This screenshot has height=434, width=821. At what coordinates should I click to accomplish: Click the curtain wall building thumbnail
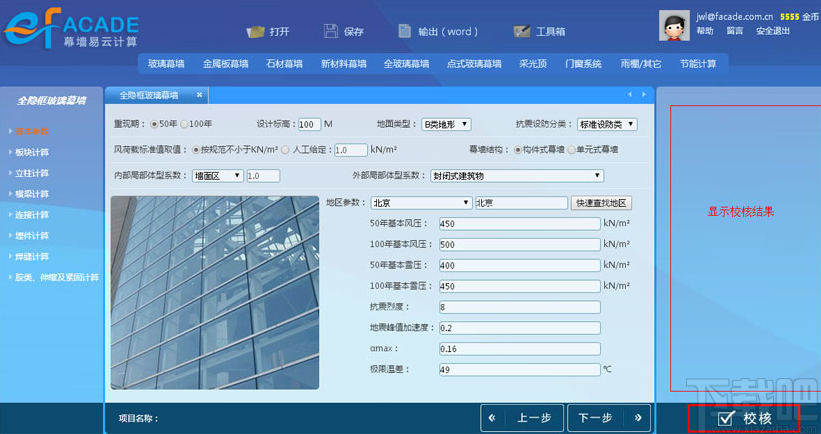[x=215, y=292]
